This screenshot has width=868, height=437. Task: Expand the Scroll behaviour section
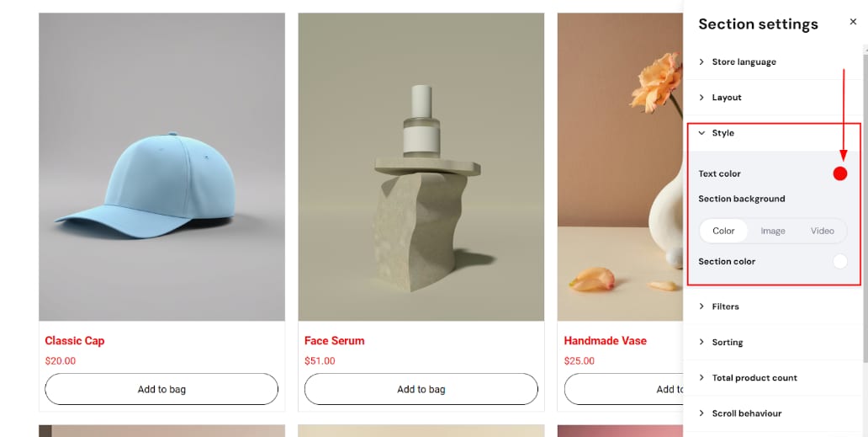coord(773,413)
